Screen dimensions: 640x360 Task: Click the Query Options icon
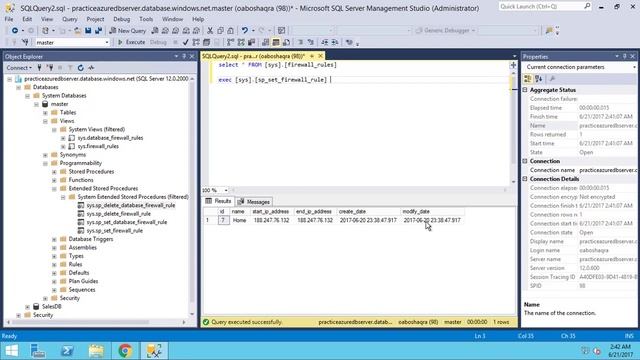tap(207, 42)
